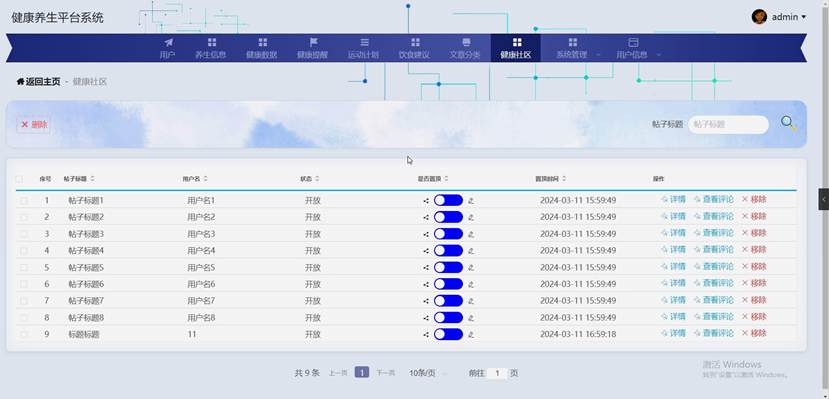Click the edit icon beside row 9's toggle

(471, 335)
